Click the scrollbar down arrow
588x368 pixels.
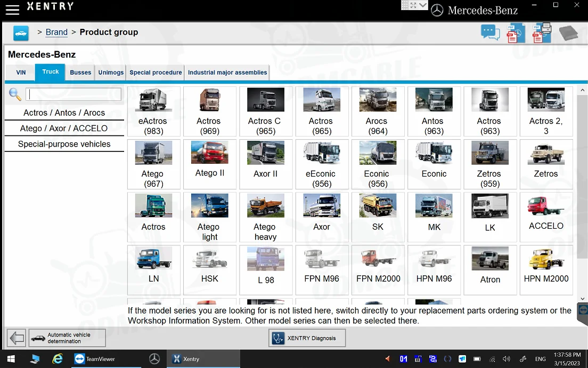(x=582, y=299)
